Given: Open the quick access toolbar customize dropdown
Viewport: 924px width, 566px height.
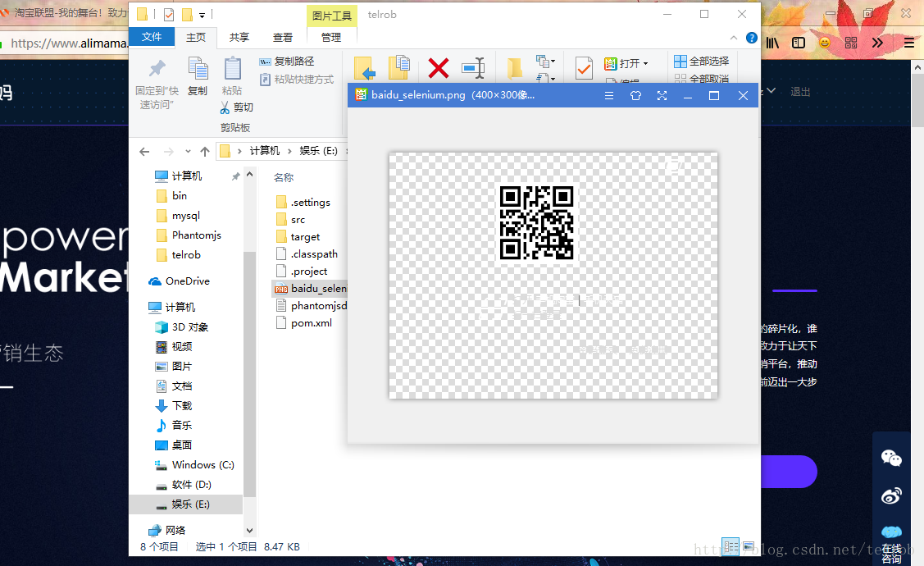Looking at the screenshot, I should pyautogui.click(x=203, y=16).
